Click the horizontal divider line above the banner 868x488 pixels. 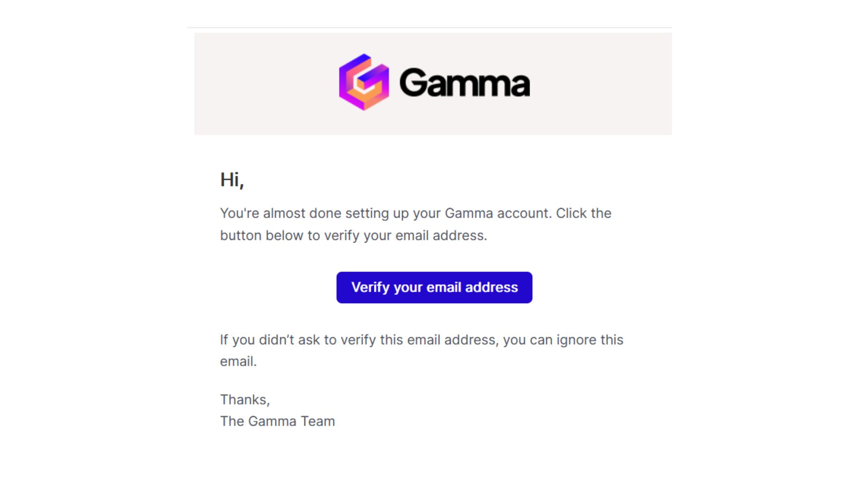[429, 28]
